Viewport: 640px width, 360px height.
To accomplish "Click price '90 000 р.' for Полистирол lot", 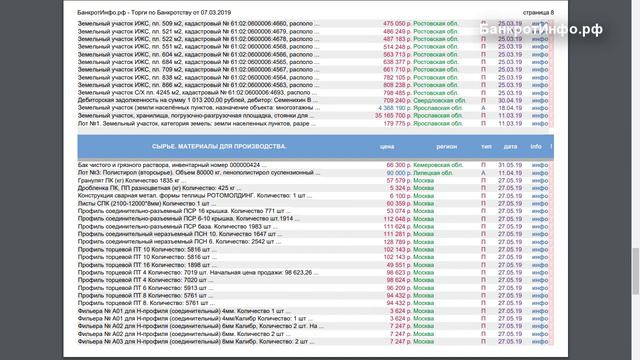I will [x=399, y=173].
